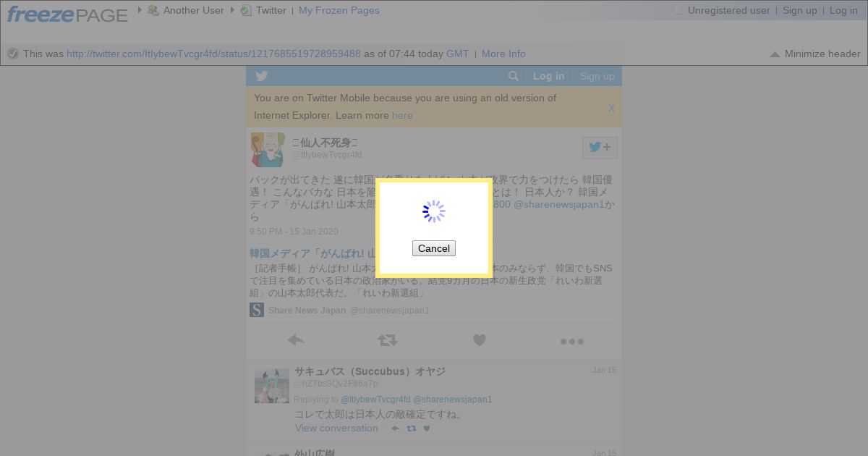Click the retweet icon under main tweet

click(x=387, y=340)
